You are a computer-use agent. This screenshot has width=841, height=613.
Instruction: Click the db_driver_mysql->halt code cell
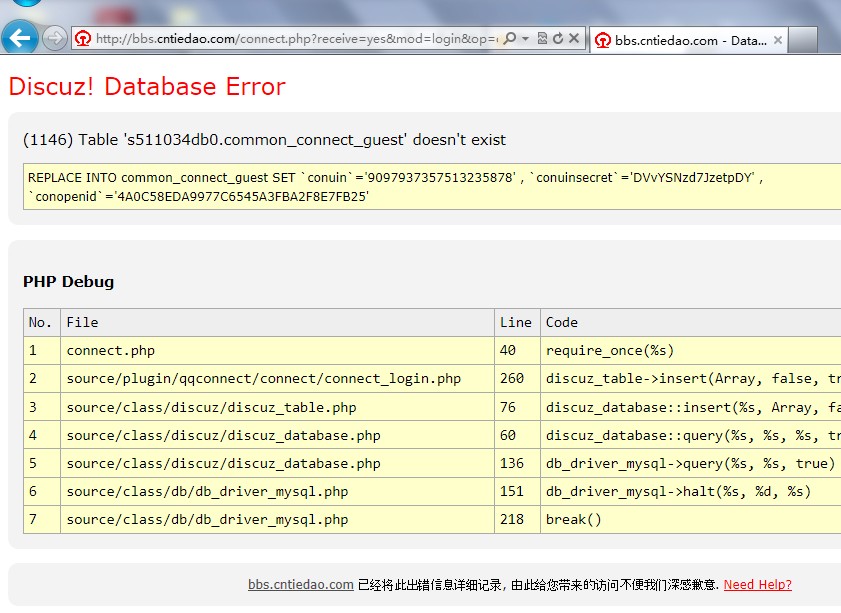point(691,491)
